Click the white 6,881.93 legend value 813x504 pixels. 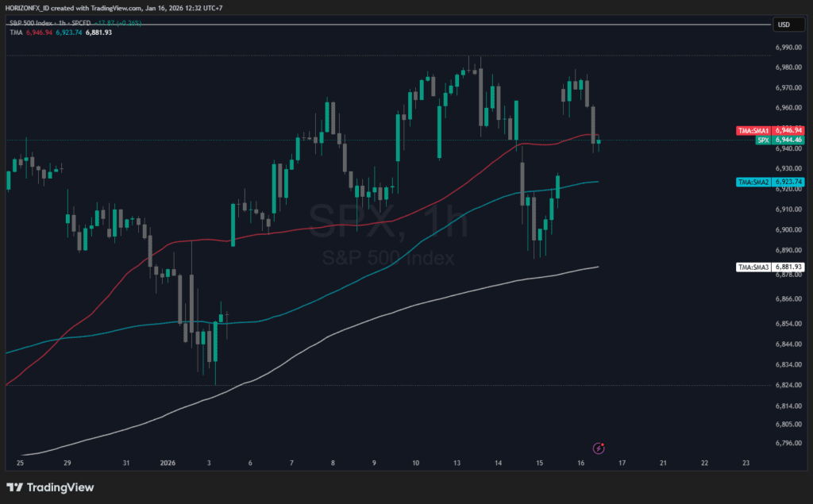click(96, 33)
